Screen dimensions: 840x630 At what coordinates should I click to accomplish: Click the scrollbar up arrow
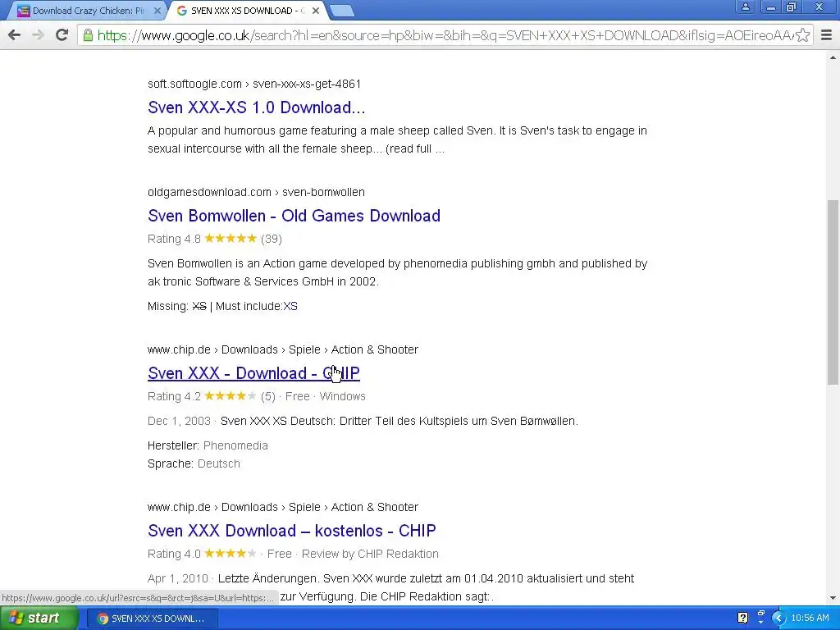pos(833,57)
